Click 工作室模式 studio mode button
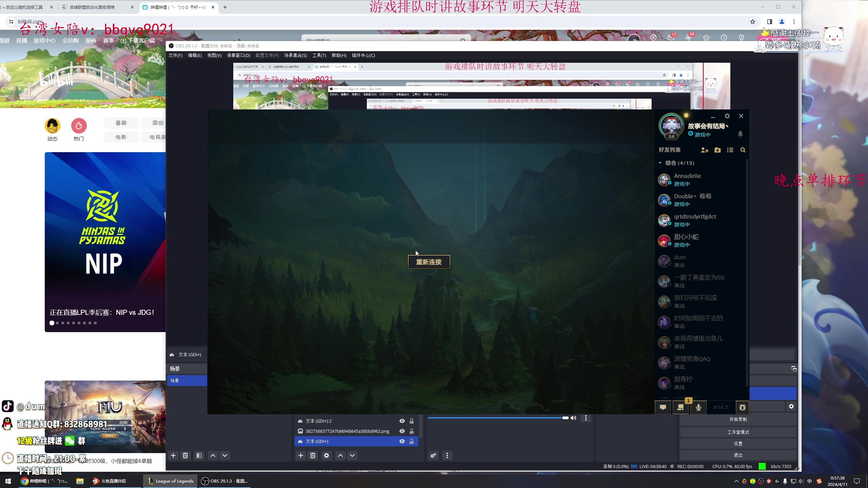 pos(738,432)
